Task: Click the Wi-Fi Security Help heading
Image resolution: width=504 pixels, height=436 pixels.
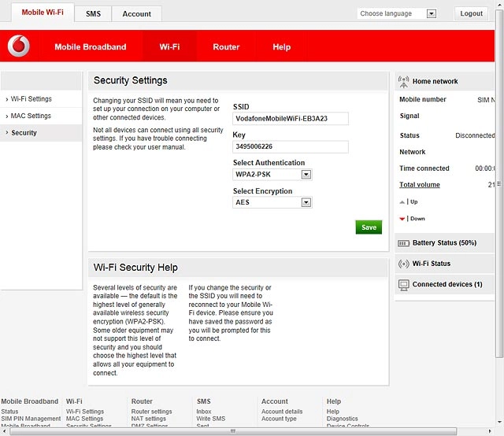Action: point(135,268)
